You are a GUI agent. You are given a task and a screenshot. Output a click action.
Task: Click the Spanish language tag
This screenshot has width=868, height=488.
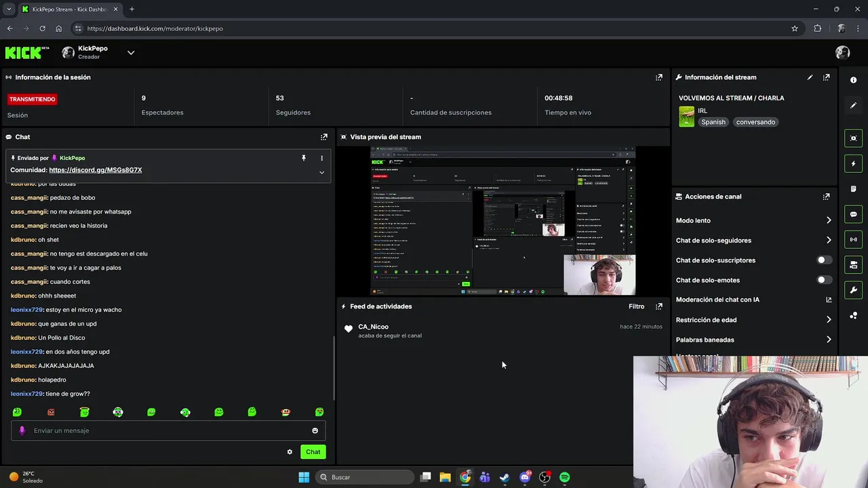(713, 122)
